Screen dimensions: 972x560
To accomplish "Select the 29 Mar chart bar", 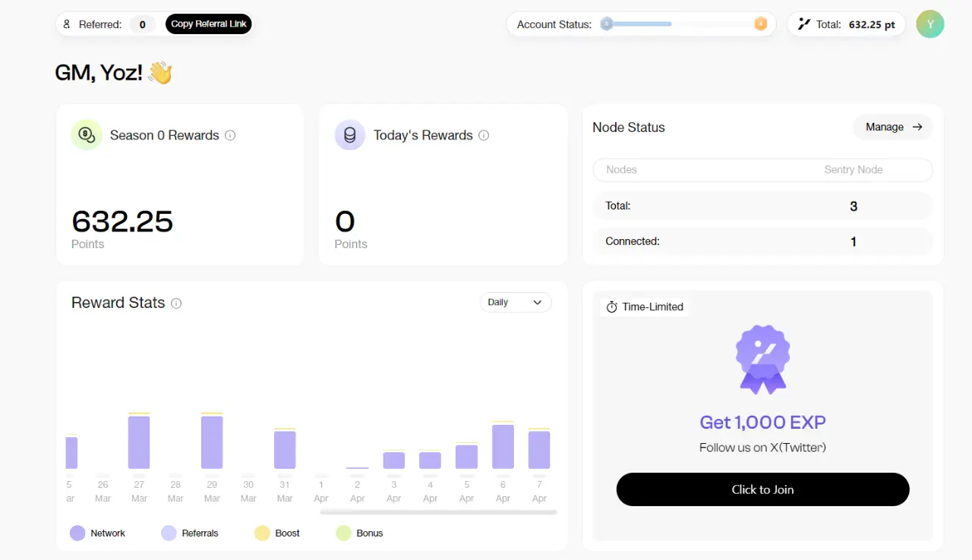I will click(212, 441).
